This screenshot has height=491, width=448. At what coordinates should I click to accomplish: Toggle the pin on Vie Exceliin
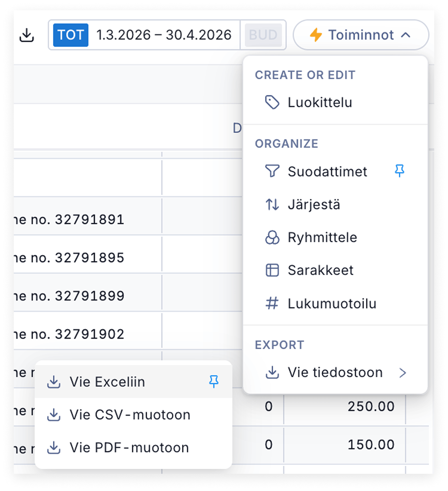(x=214, y=382)
